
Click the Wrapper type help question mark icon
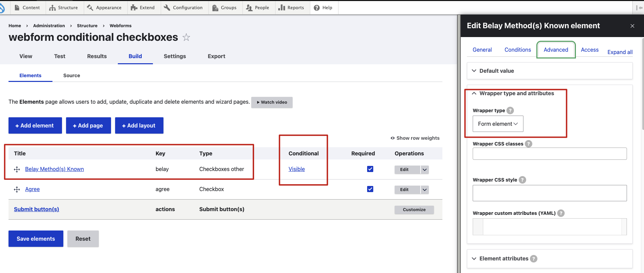coord(510,110)
